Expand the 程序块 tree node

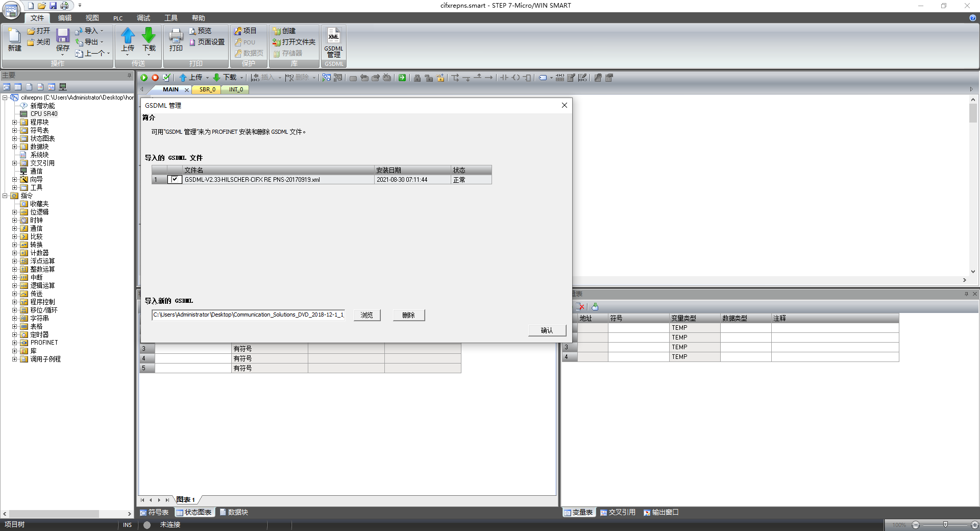(15, 123)
